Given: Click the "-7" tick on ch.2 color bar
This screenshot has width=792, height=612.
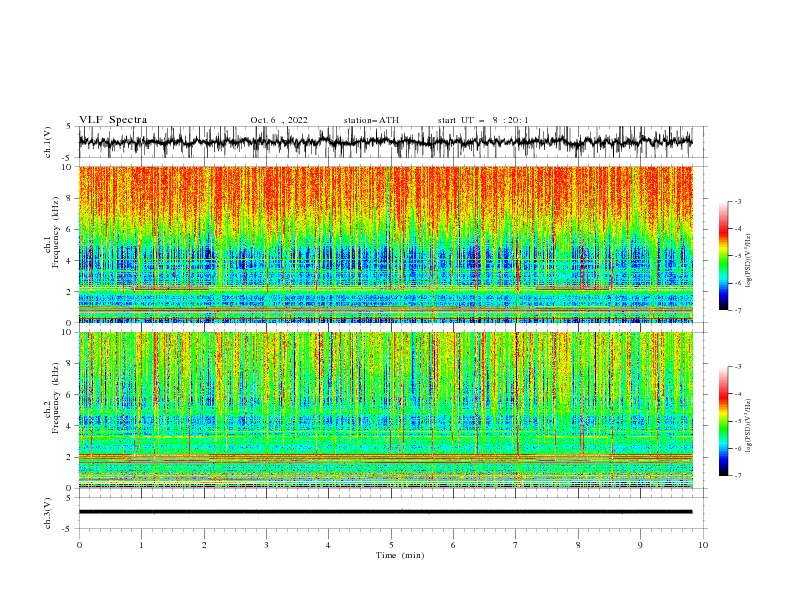Looking at the screenshot, I should click(737, 475).
